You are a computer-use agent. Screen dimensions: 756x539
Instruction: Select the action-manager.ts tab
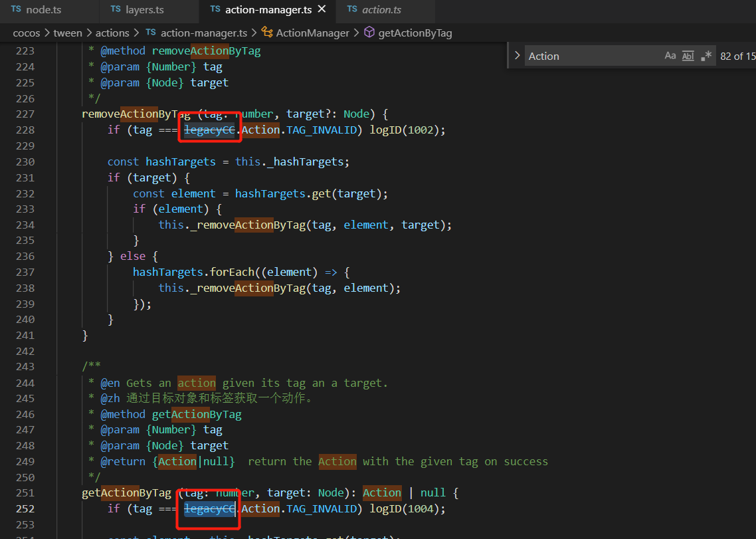pyautogui.click(x=268, y=10)
